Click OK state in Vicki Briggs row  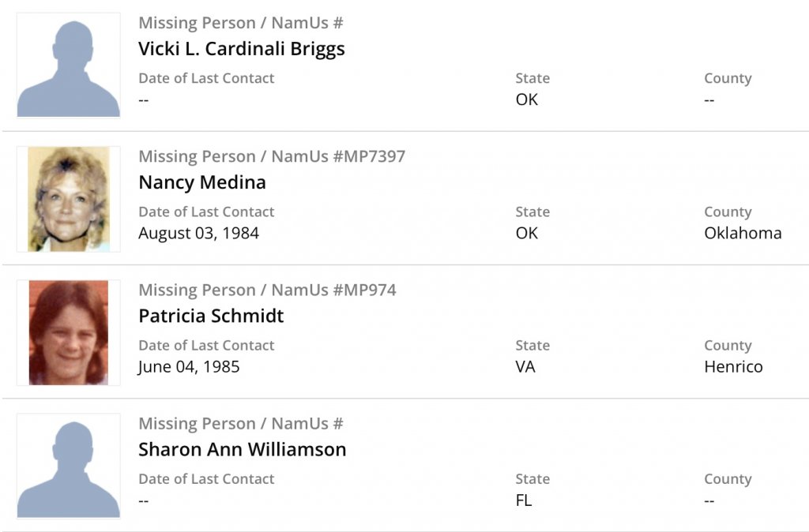tap(526, 99)
